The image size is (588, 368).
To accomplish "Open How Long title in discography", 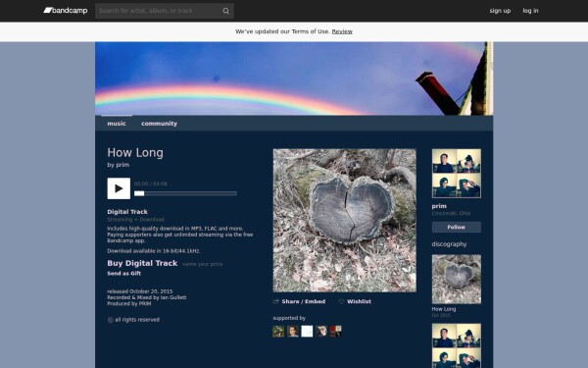I will point(444,309).
